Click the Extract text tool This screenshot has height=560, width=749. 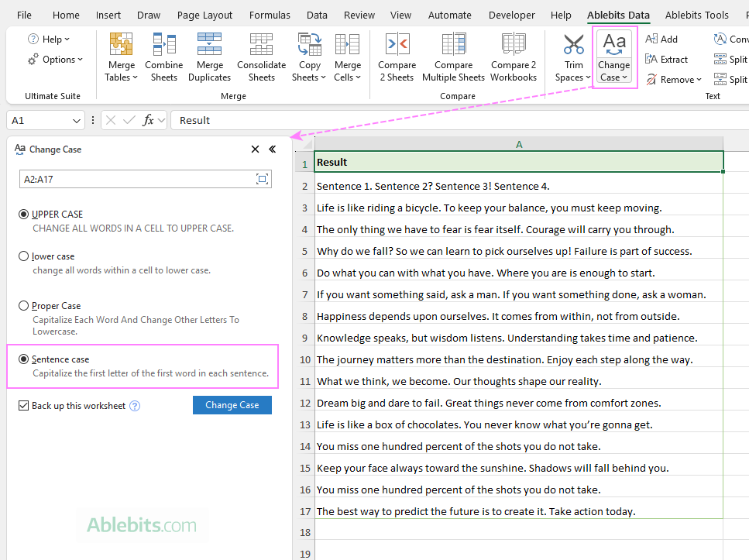click(666, 59)
